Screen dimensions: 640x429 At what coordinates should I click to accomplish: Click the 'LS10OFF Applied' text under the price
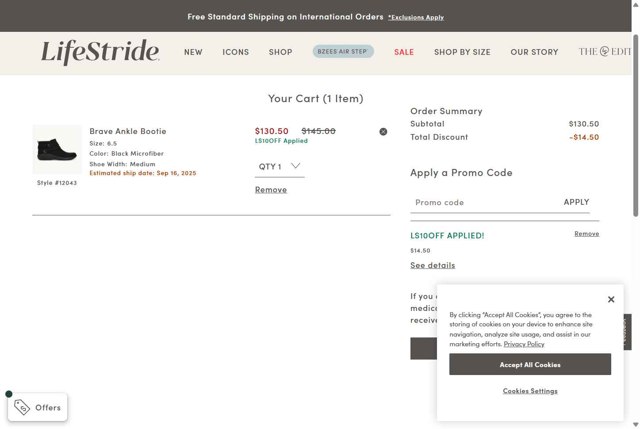281,141
